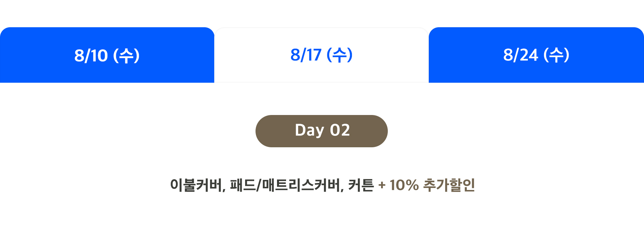Click the "10%" discount figure
644x231 pixels.
pos(404,185)
